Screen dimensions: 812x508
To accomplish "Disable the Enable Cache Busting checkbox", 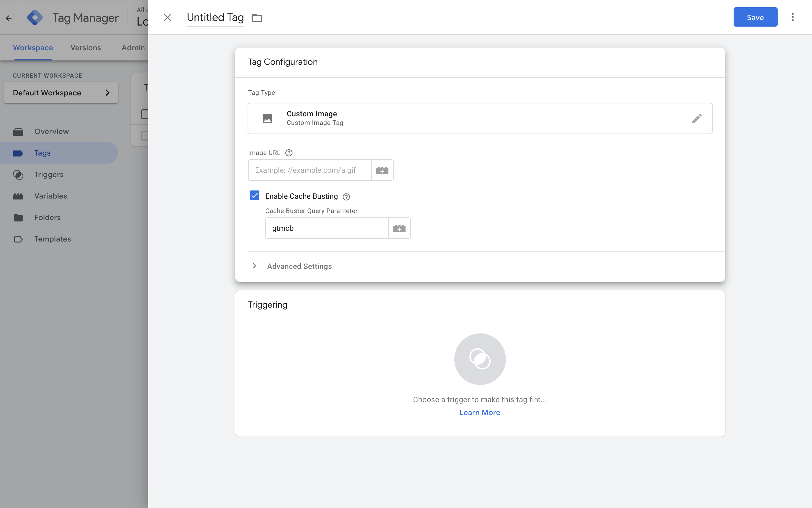I will coord(254,196).
